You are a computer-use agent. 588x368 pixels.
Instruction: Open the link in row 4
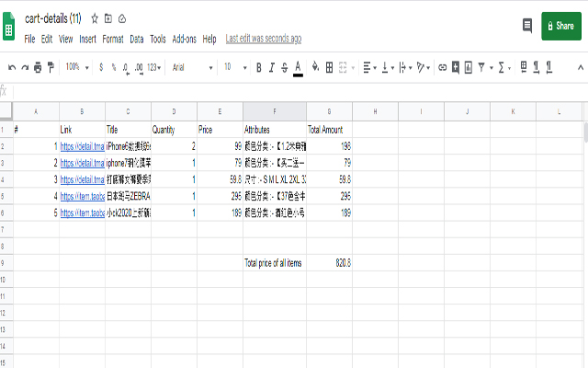click(82, 179)
